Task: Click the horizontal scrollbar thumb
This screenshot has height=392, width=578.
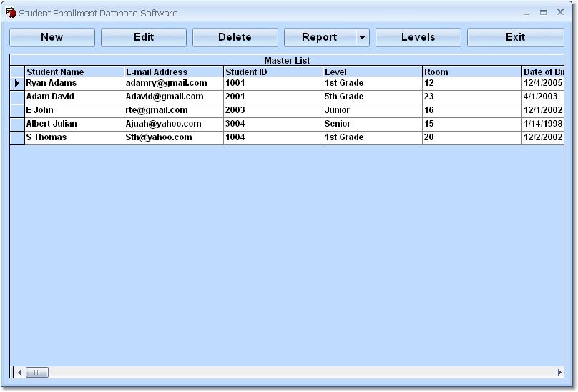Action: click(x=37, y=373)
